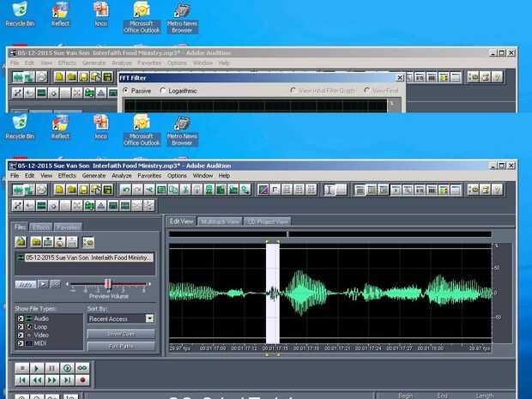Create a new file with the yellow page icon, lower toolbar
Viewport: 532px width, 399px height.
click(x=59, y=190)
